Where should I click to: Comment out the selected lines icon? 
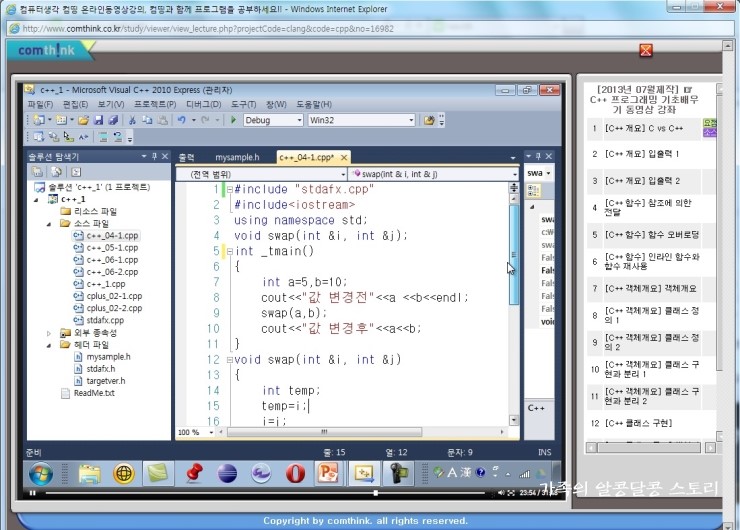click(102, 137)
